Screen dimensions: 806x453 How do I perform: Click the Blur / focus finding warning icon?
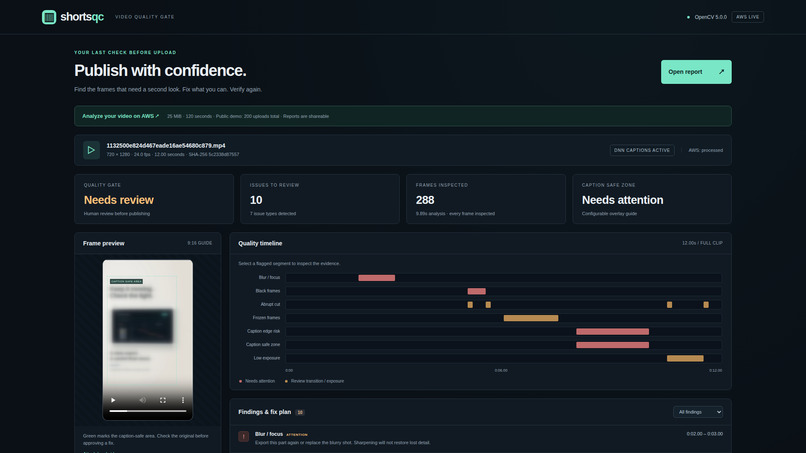tap(244, 437)
